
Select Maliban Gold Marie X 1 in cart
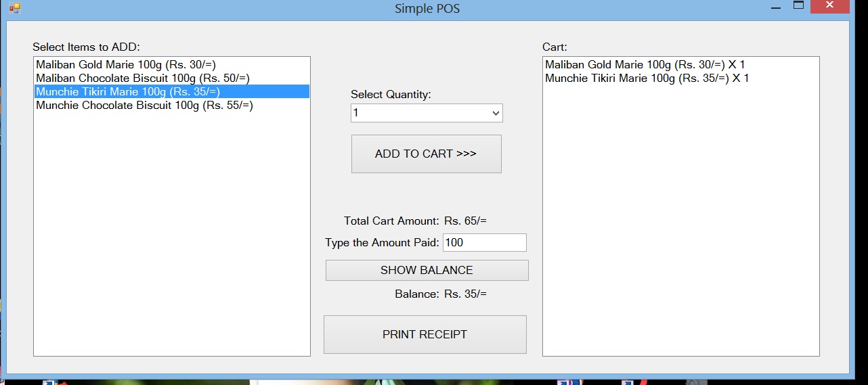click(x=680, y=65)
